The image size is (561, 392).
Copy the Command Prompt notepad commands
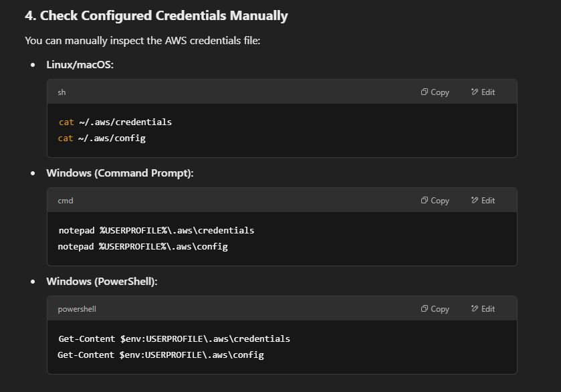tap(435, 201)
